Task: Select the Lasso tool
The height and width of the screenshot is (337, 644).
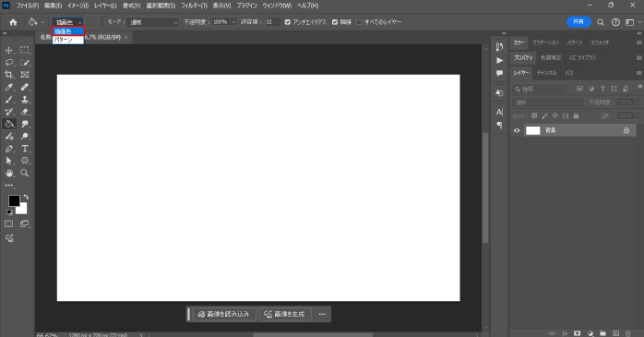Action: (x=8, y=63)
